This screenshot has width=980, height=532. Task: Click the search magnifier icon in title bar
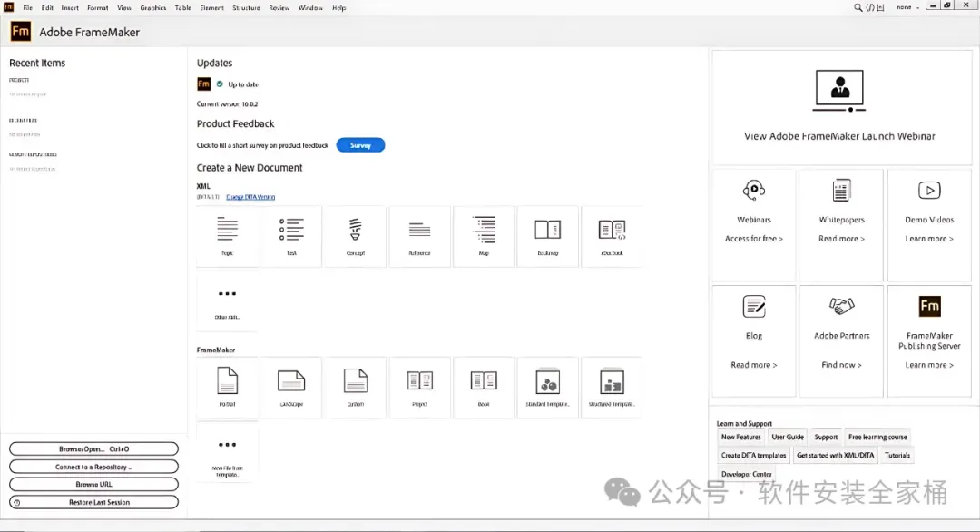pyautogui.click(x=857, y=7)
